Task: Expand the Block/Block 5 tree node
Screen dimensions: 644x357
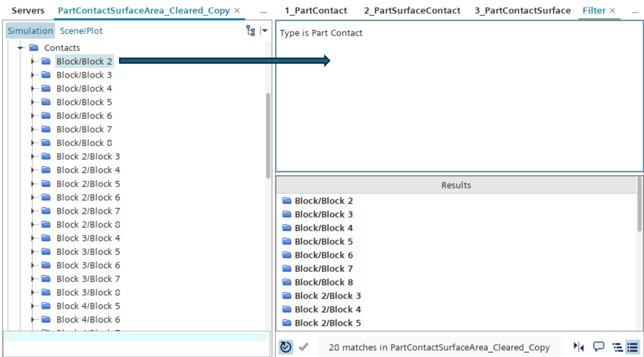Action: (x=33, y=102)
